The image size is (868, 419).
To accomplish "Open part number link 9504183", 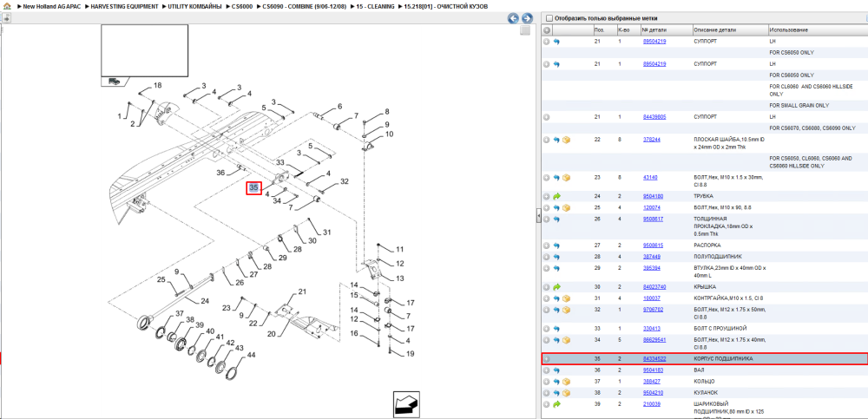I will point(653,370).
